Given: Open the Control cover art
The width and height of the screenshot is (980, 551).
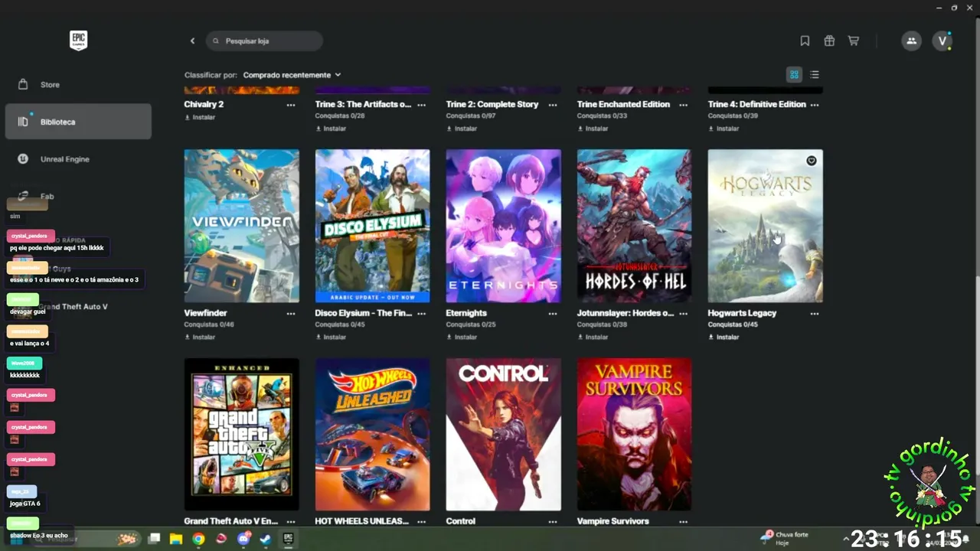Looking at the screenshot, I should pyautogui.click(x=504, y=434).
